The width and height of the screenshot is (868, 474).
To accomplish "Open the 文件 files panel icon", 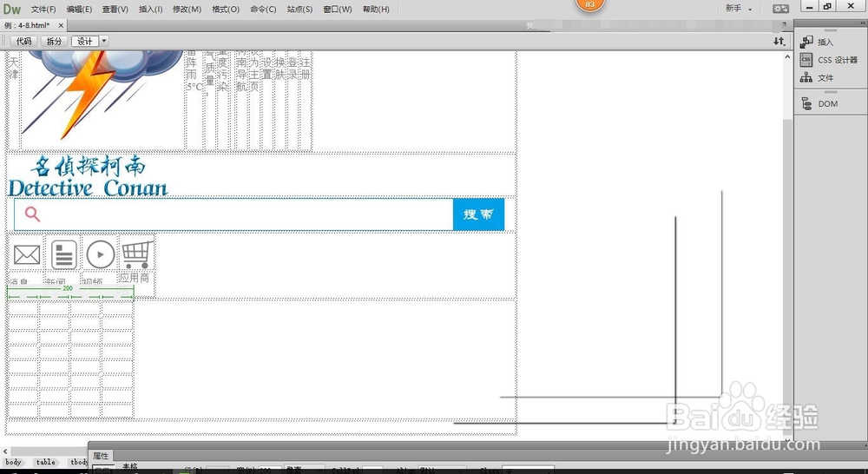I will tap(806, 77).
